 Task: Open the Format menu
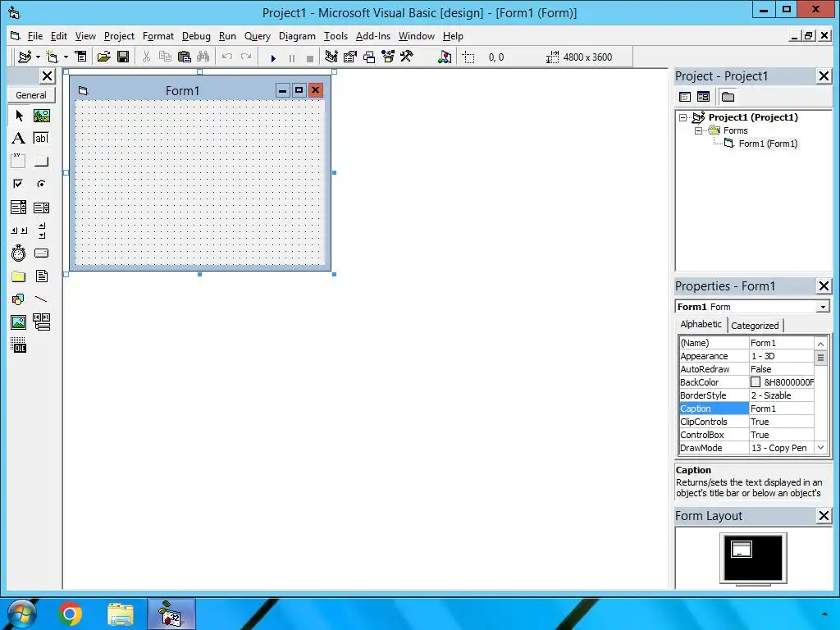click(158, 36)
